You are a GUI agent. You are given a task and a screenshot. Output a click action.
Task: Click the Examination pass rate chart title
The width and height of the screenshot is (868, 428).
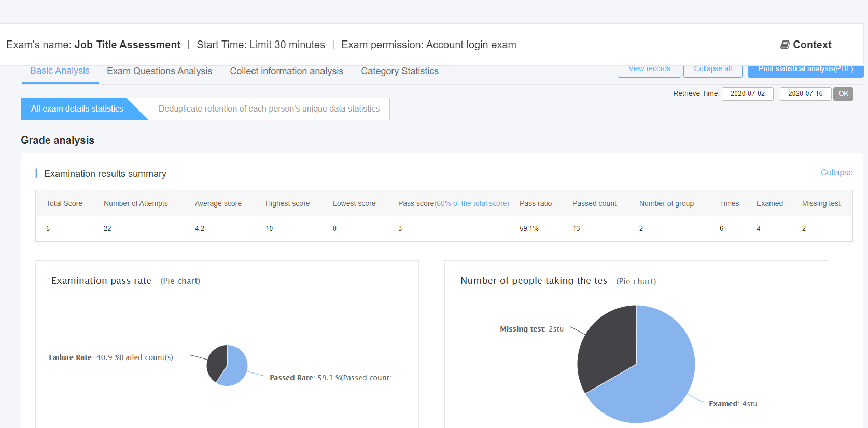pos(101,281)
